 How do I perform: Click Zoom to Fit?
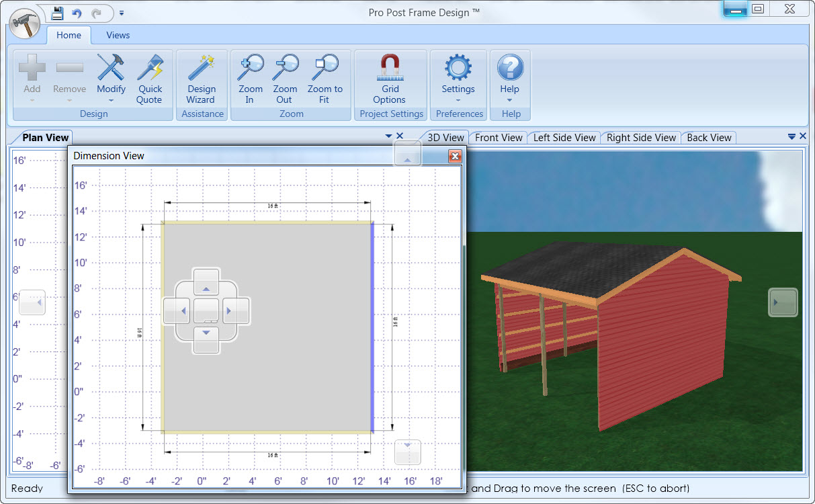point(325,79)
